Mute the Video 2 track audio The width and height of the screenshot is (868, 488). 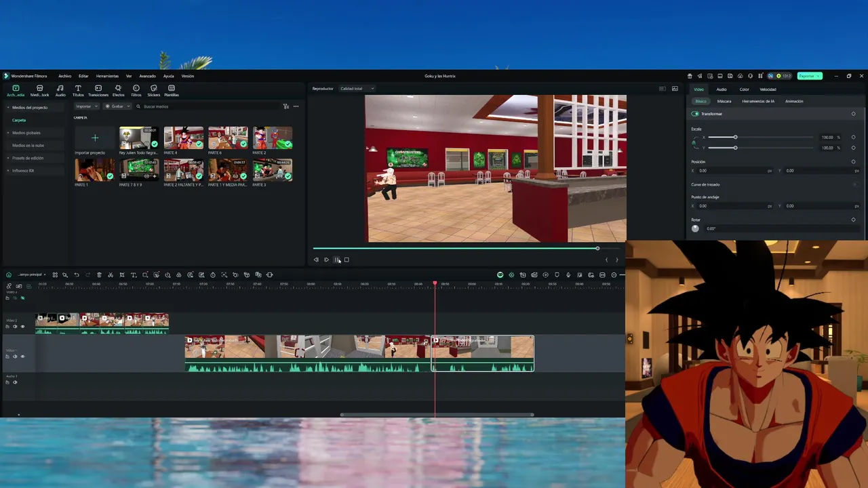point(15,327)
